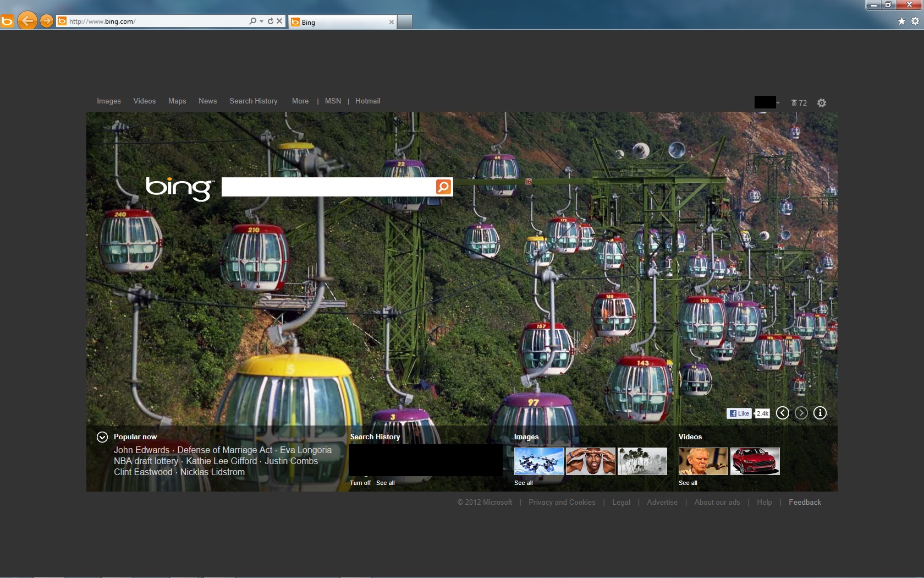View Bing Rewards points medal icon
Viewport: 924px width, 578px height.
795,103
